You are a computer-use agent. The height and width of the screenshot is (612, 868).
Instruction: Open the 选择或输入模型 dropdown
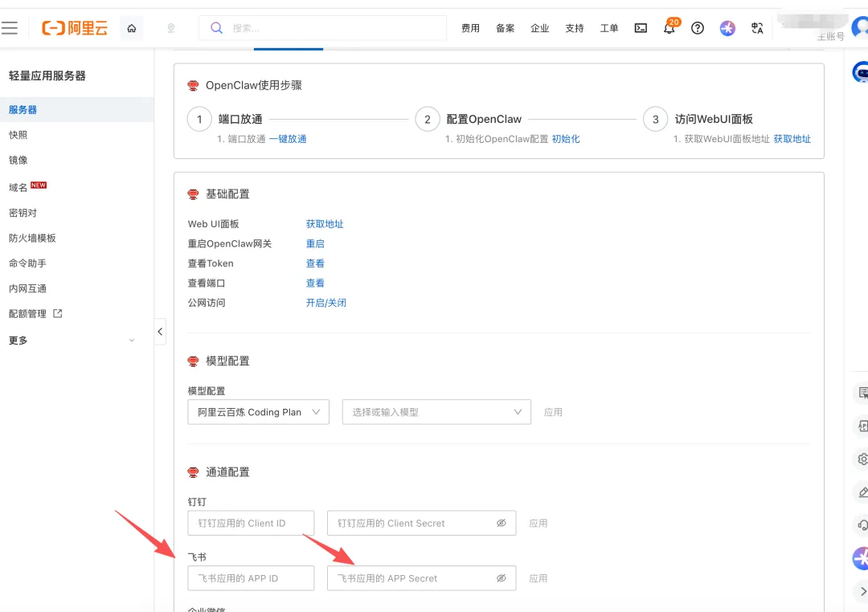tap(436, 412)
